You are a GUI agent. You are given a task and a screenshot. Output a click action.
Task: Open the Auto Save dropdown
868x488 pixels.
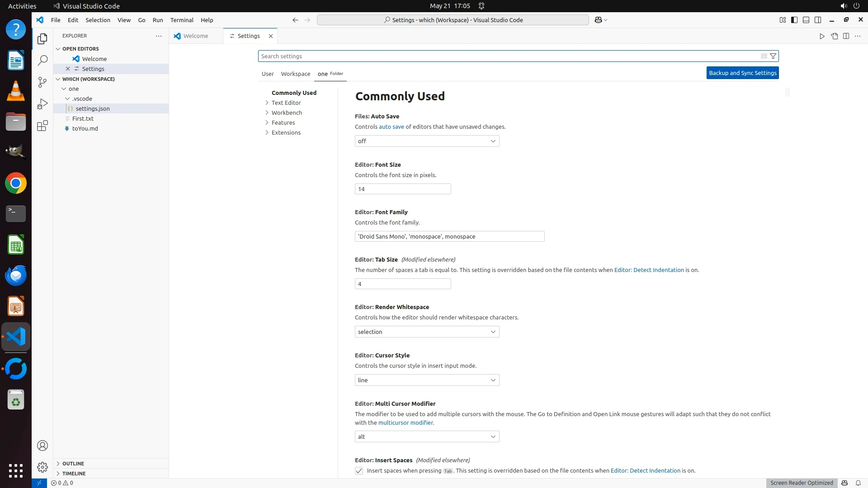click(x=427, y=141)
